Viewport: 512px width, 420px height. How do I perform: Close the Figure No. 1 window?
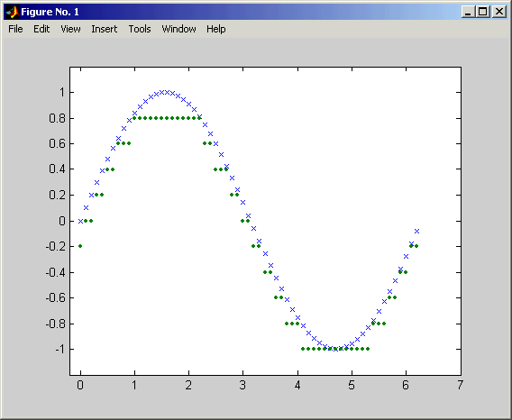click(x=499, y=12)
